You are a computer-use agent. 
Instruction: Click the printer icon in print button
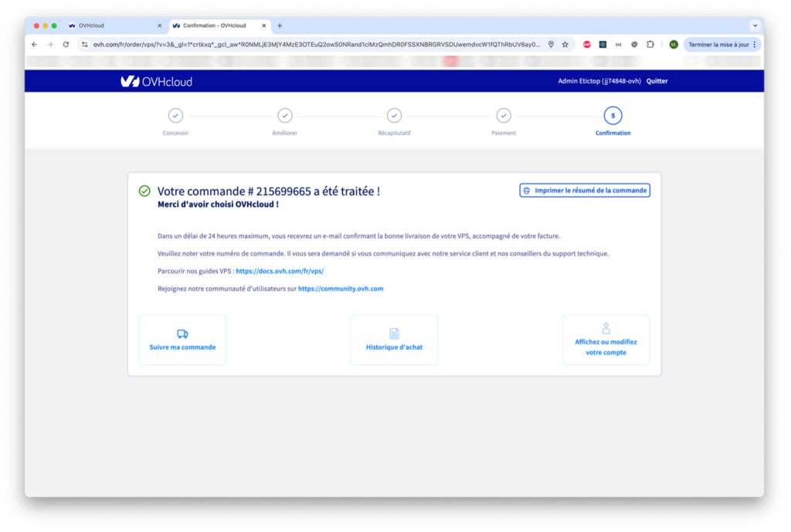[x=527, y=191]
